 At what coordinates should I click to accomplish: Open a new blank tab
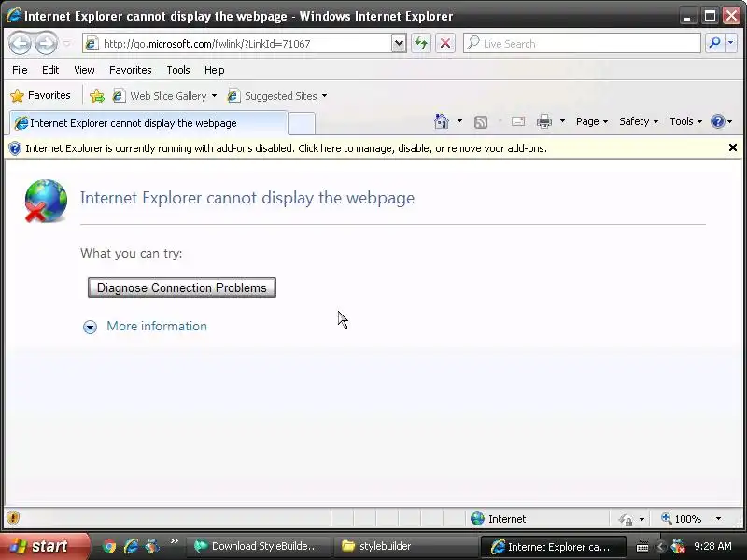(x=302, y=124)
